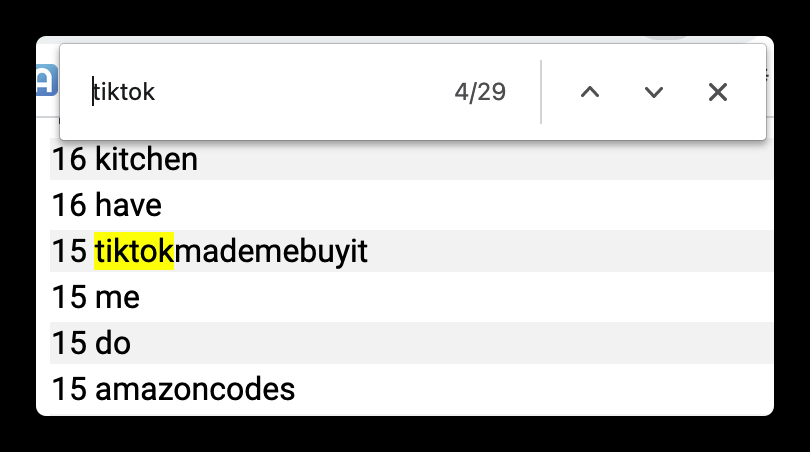The height and width of the screenshot is (452, 810).
Task: Go to previous tiktok match
Action: [590, 93]
